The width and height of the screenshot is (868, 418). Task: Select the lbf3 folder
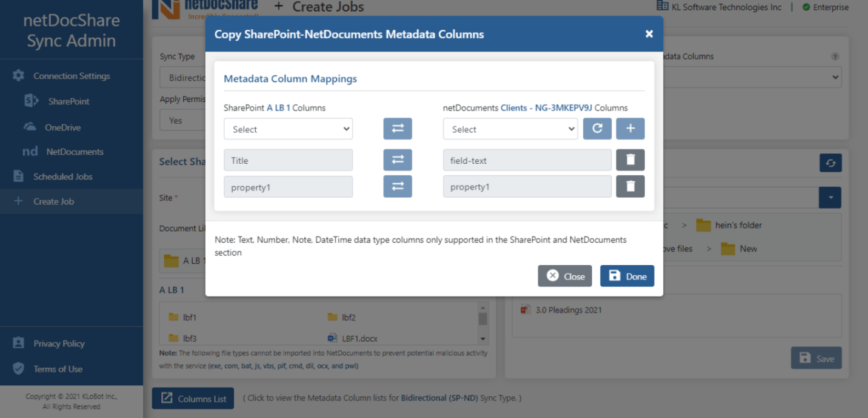(x=183, y=339)
